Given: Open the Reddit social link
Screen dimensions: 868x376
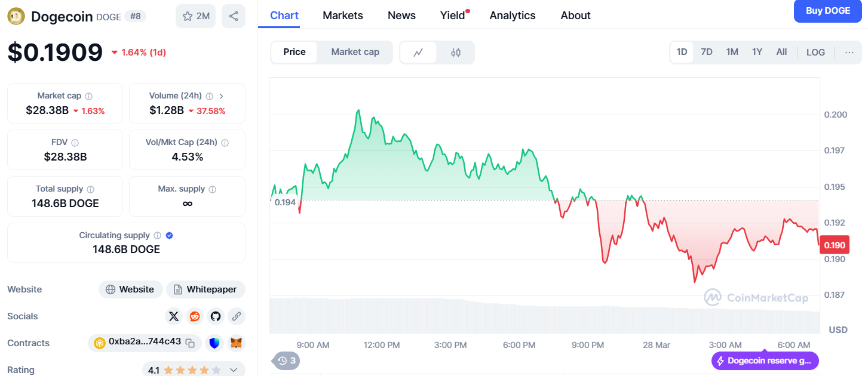Looking at the screenshot, I should tap(195, 316).
